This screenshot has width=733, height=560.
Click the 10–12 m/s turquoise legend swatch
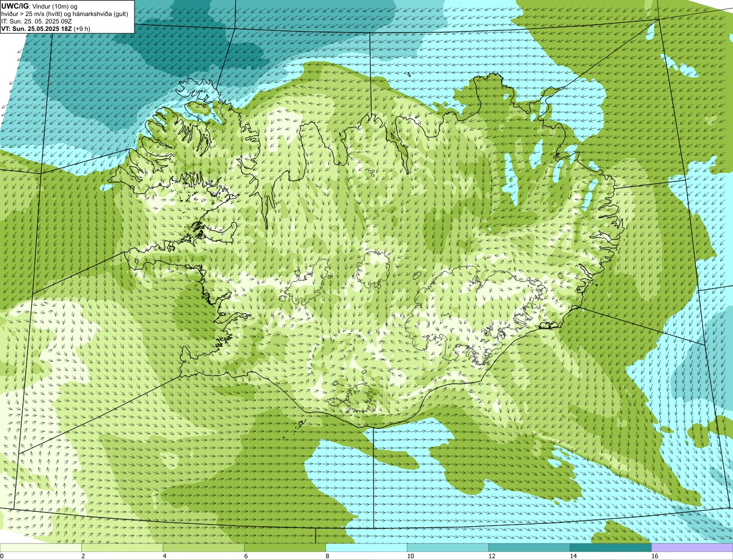click(x=448, y=548)
